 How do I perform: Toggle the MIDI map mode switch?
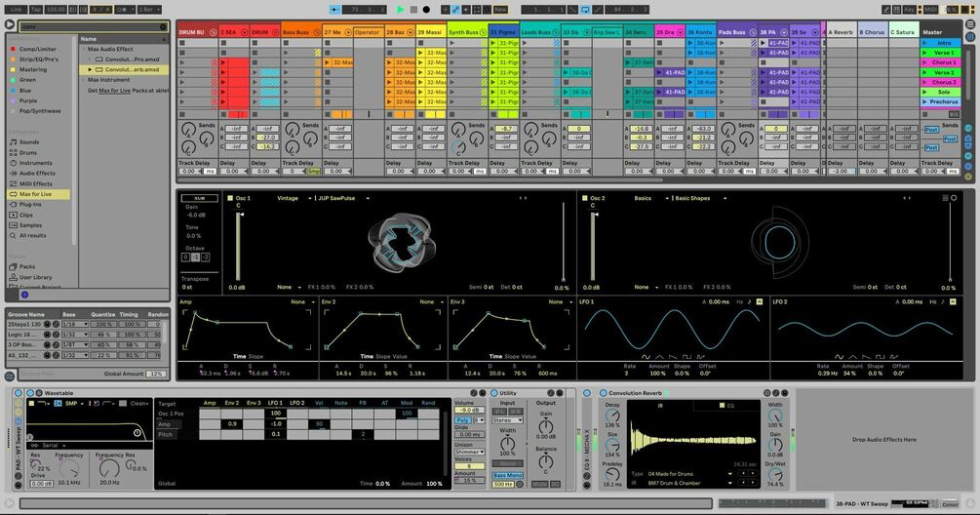[932, 10]
